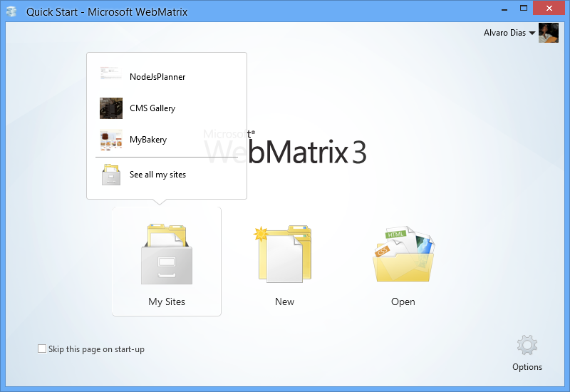Image resolution: width=570 pixels, height=392 pixels.
Task: Click Alvaro Dias profile picture
Action: (x=548, y=33)
